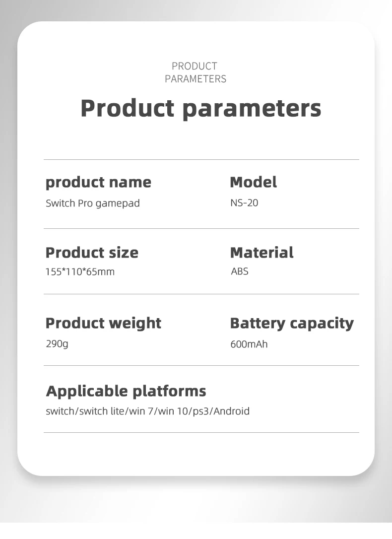Click the word "Android" in platforms list
Image resolution: width=392 pixels, height=539 pixels.
(x=231, y=411)
